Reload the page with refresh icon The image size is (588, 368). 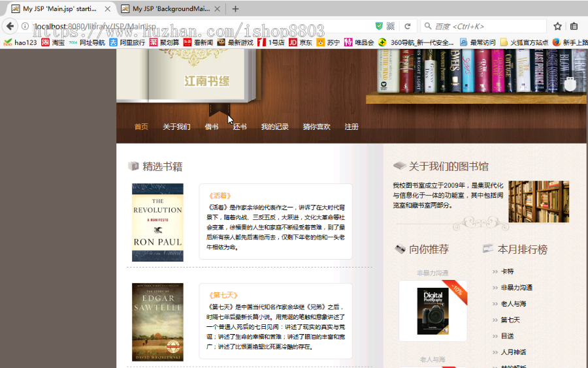coord(408,26)
